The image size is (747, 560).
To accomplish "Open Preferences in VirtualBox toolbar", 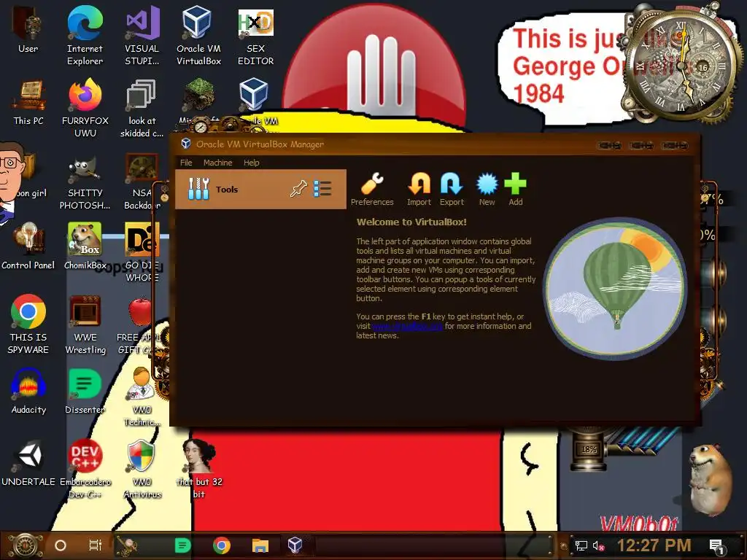I will pos(372,189).
